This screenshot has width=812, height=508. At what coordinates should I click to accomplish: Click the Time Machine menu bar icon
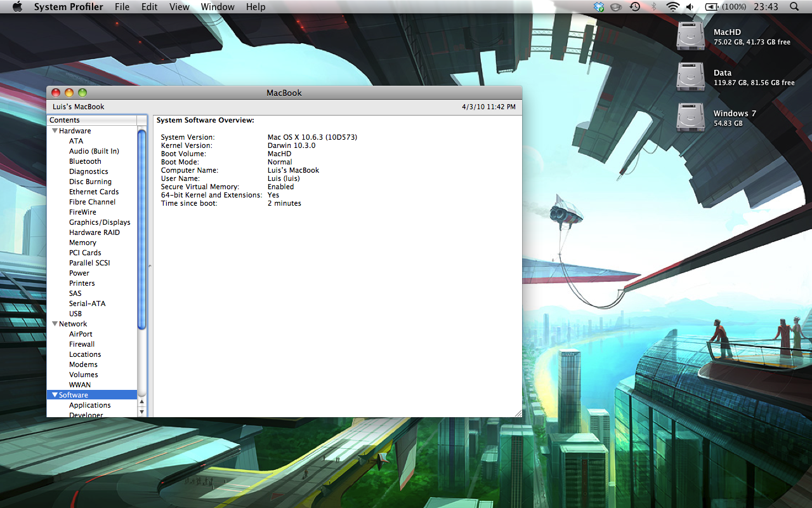[635, 7]
